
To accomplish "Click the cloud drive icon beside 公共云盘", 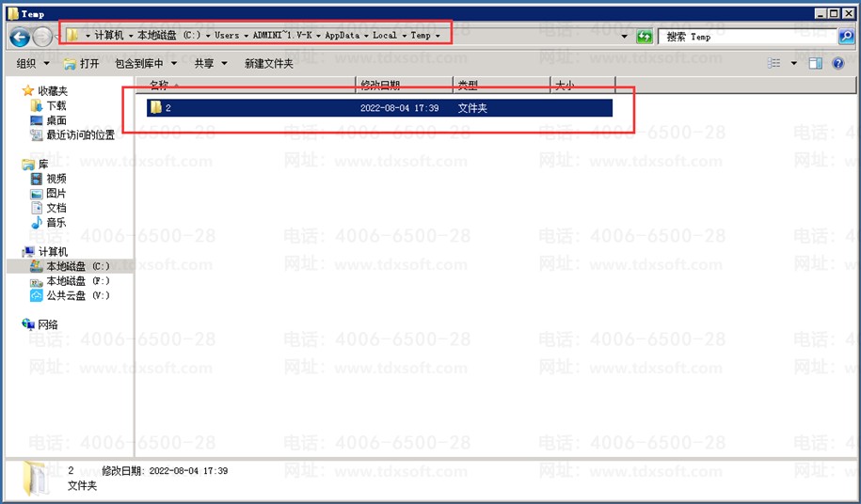I will [37, 295].
